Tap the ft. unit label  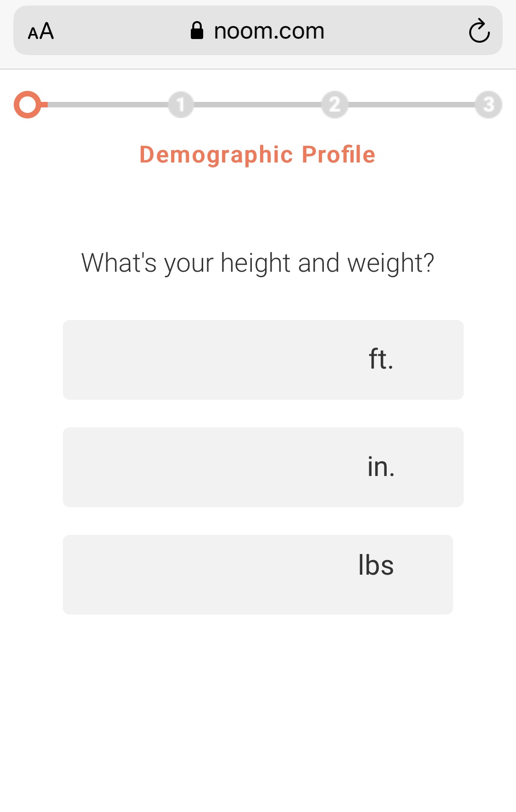click(x=381, y=359)
